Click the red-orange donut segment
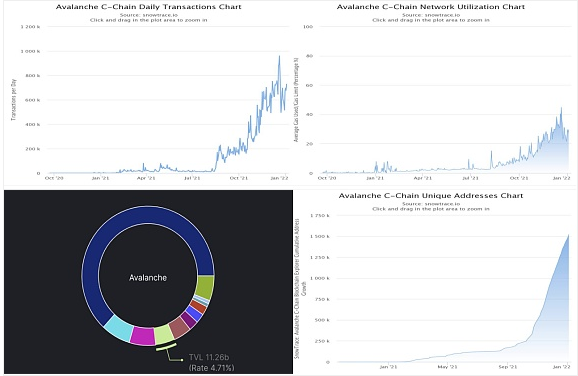This screenshot has height=376, width=578. (x=199, y=307)
